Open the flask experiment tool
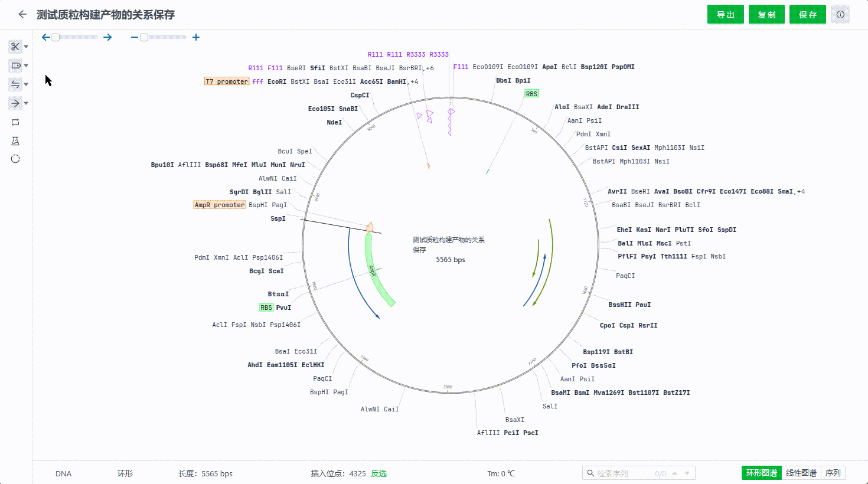The image size is (868, 484). [x=15, y=141]
